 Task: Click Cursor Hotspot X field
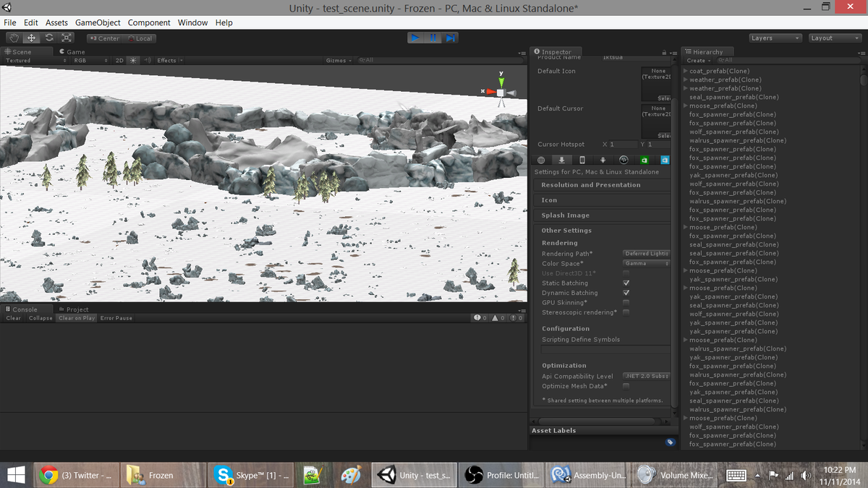coord(624,145)
